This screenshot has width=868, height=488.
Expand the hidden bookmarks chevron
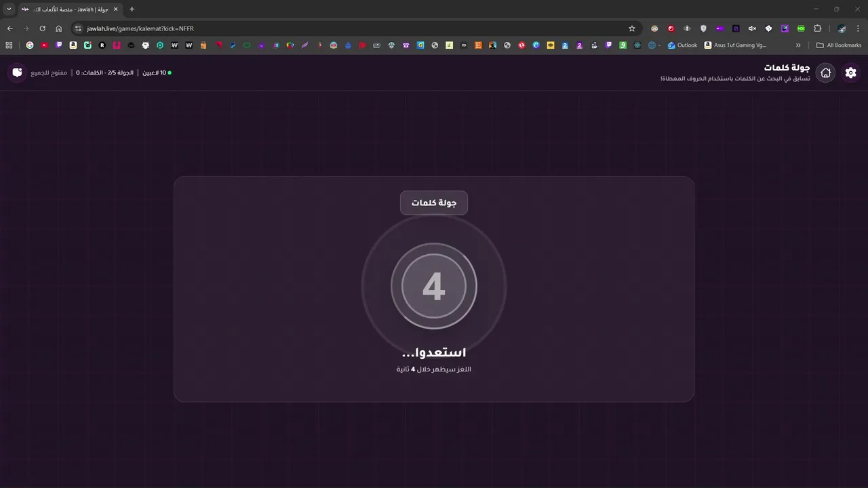798,45
